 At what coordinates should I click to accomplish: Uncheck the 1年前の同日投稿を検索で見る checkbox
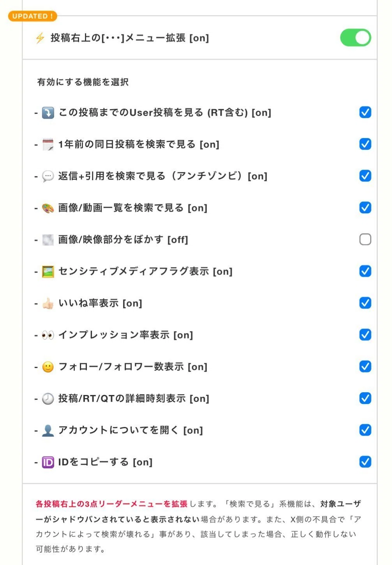365,144
